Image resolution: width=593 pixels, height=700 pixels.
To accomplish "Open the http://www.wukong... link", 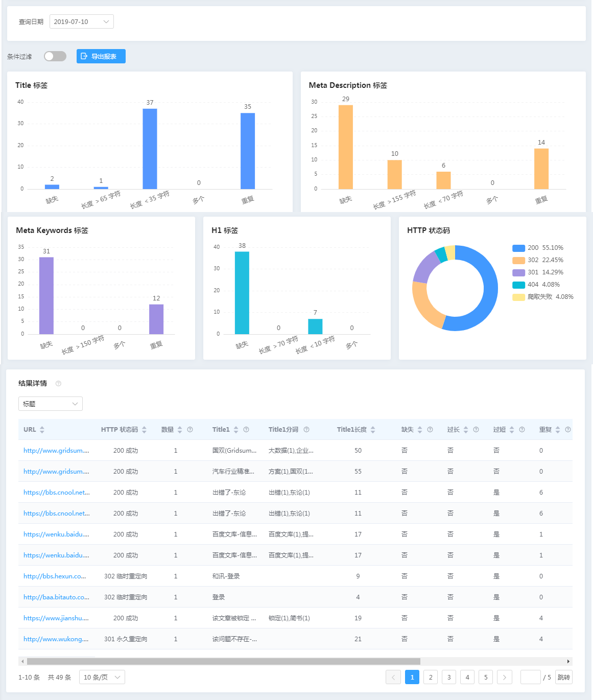I will [56, 639].
